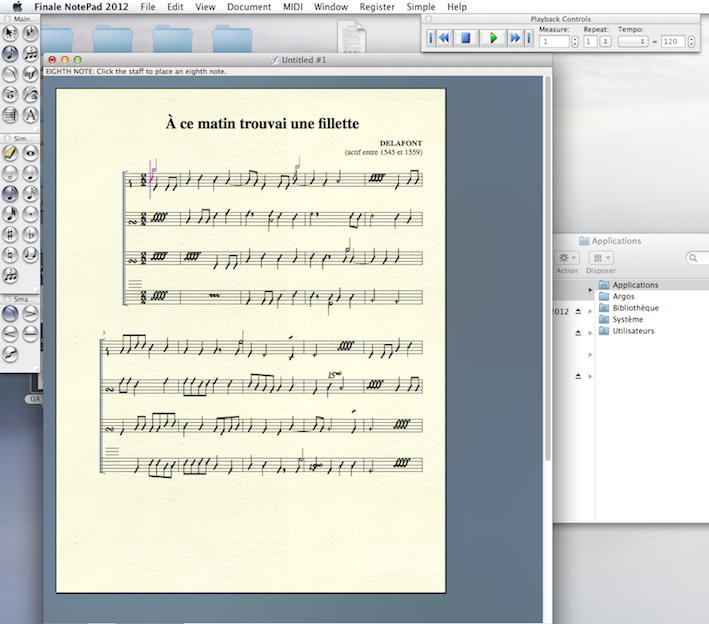Open the Disposer arrange dropdown
The height and width of the screenshot is (624, 709).
600,258
